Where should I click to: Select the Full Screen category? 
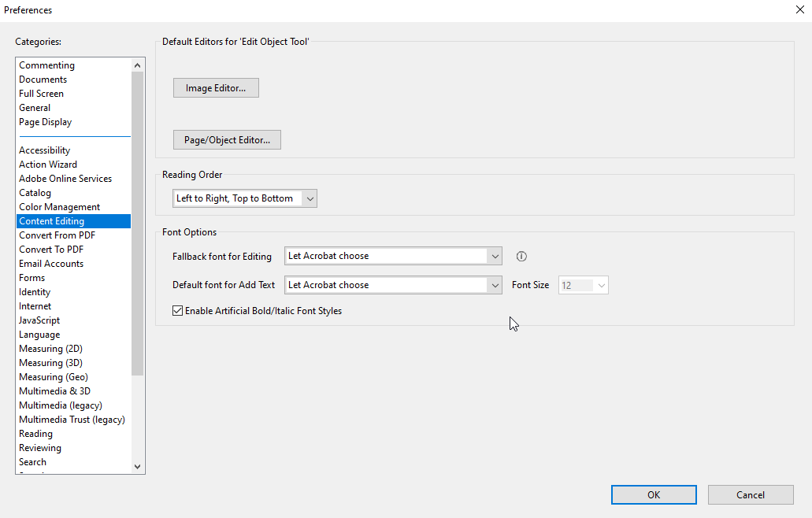[41, 93]
